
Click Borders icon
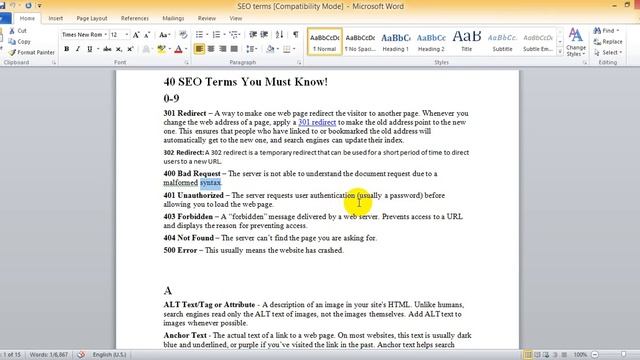[287, 49]
